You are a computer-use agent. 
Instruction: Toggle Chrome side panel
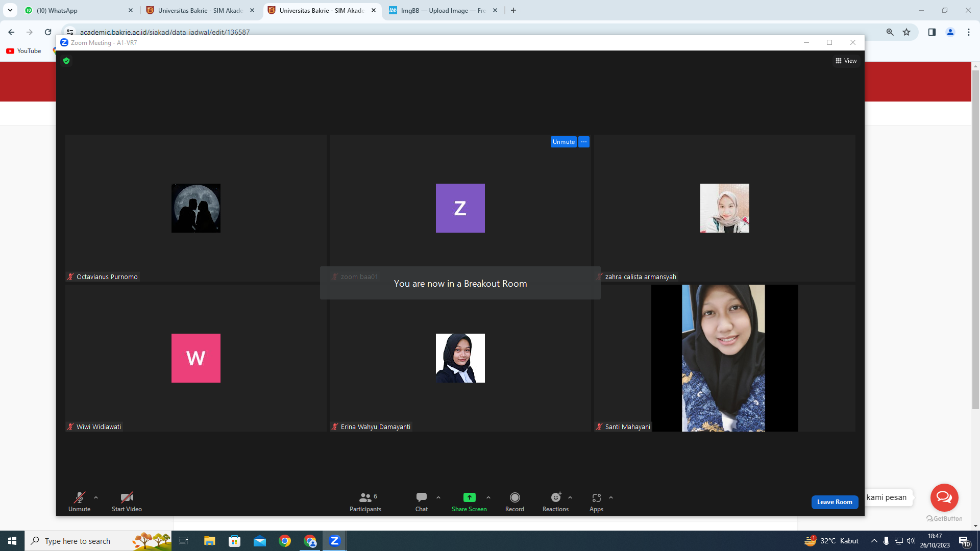932,32
